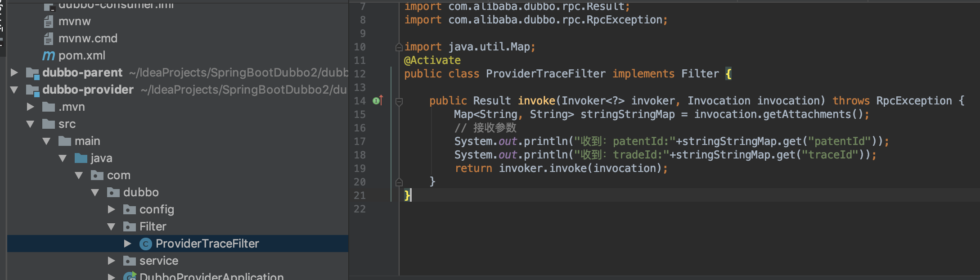Click the main folder icon

pyautogui.click(x=65, y=141)
